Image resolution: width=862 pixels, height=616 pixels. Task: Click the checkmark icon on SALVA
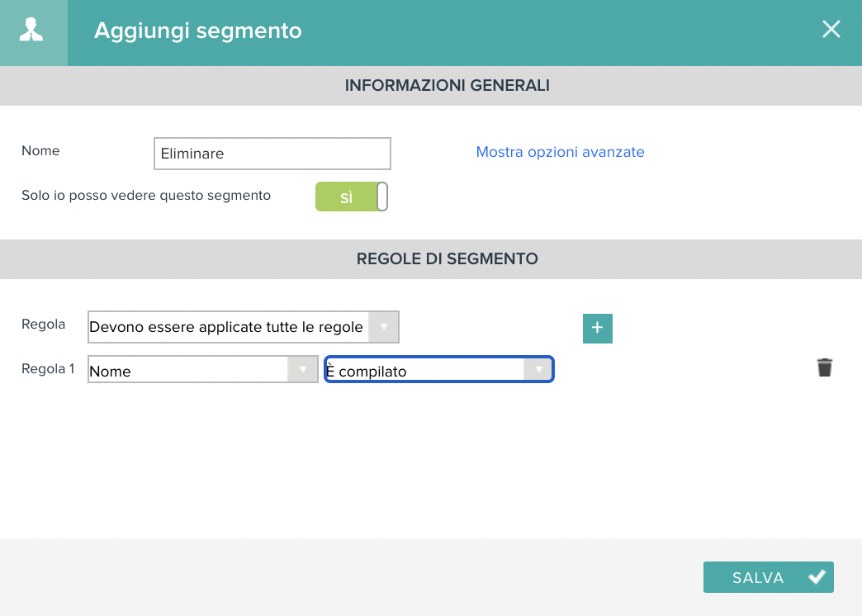point(817,577)
